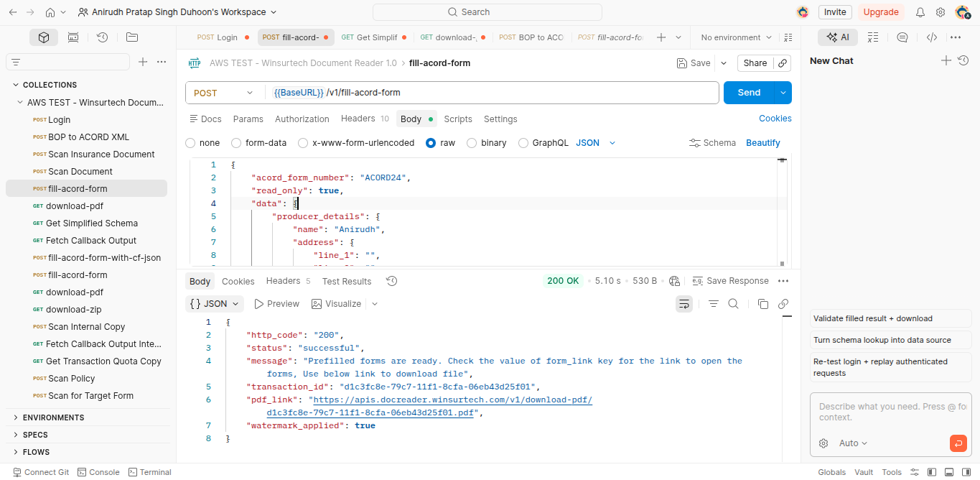Click the blue Send button
This screenshot has width=980, height=480.
749,93
